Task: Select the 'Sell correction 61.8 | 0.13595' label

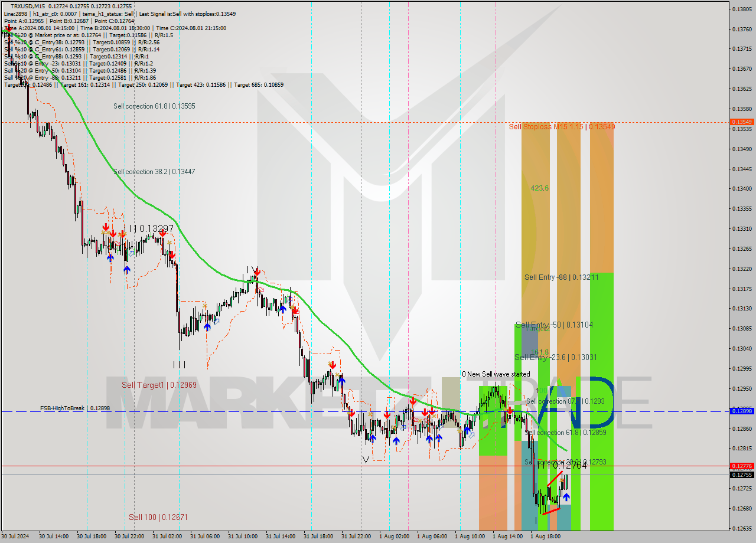Action: tap(154, 106)
